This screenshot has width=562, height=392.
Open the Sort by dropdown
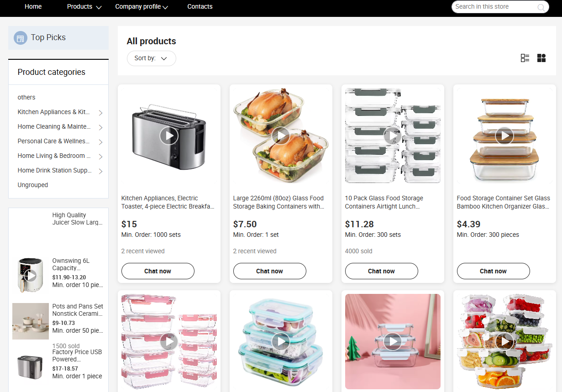tap(152, 58)
